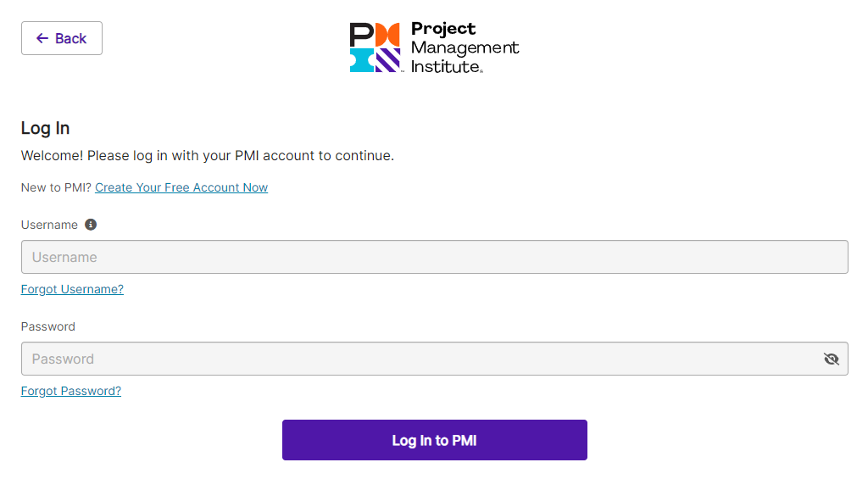Focus the Password input field
Image resolution: width=868 pixels, height=479 pixels.
(420, 359)
